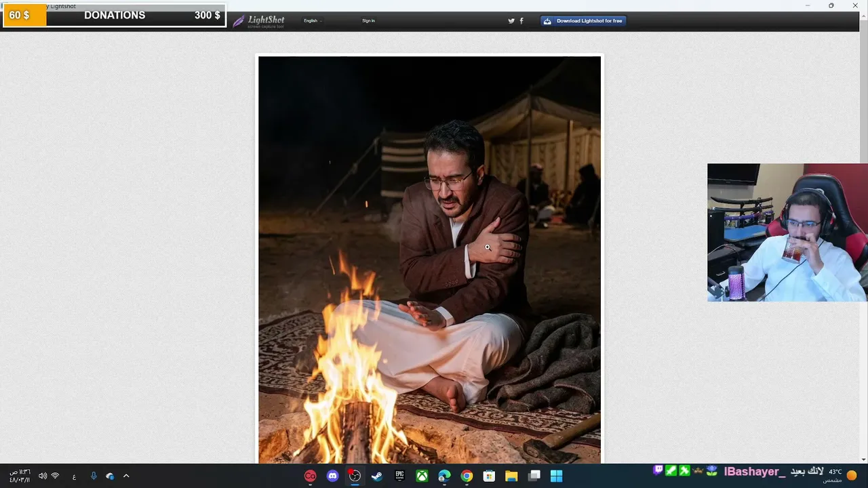Open the OneDrive cloud tray icon
Image resolution: width=868 pixels, height=488 pixels.
[110, 476]
